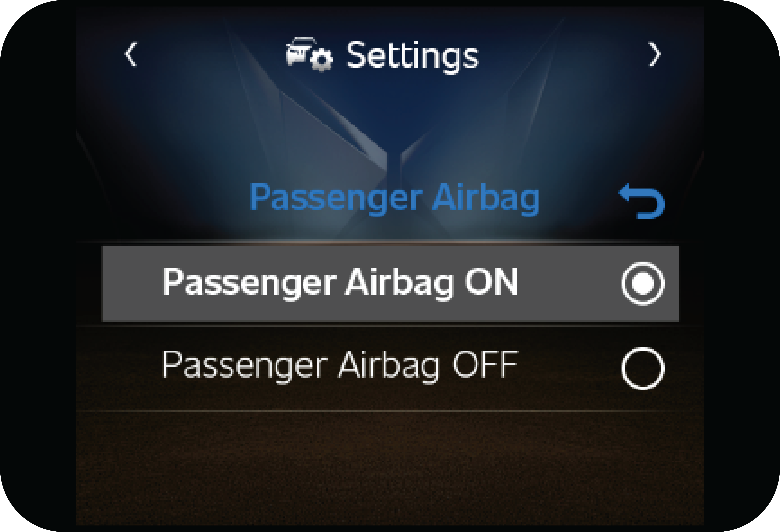Navigate to the previous settings page
Screen dimensions: 780x532
tap(131, 54)
